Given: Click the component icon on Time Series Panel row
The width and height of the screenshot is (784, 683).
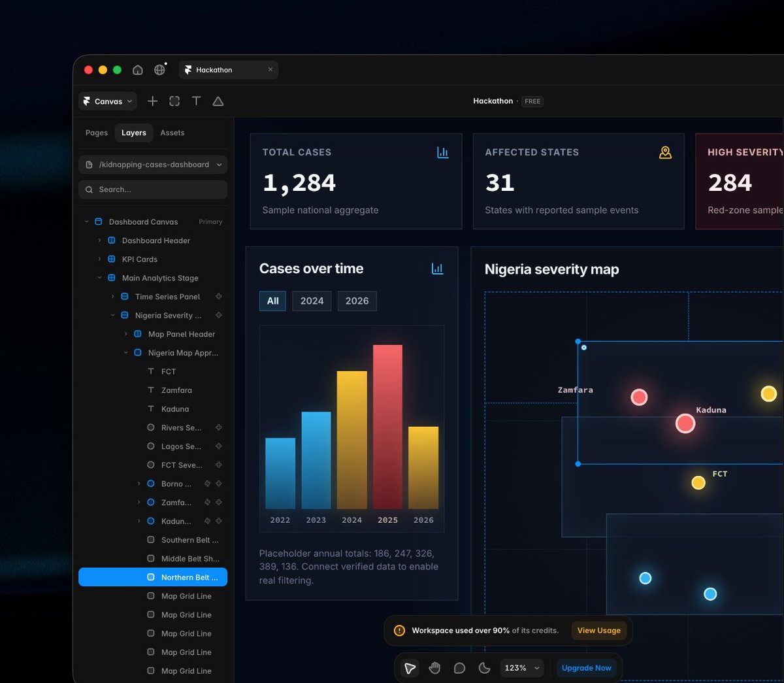Looking at the screenshot, I should coord(219,297).
